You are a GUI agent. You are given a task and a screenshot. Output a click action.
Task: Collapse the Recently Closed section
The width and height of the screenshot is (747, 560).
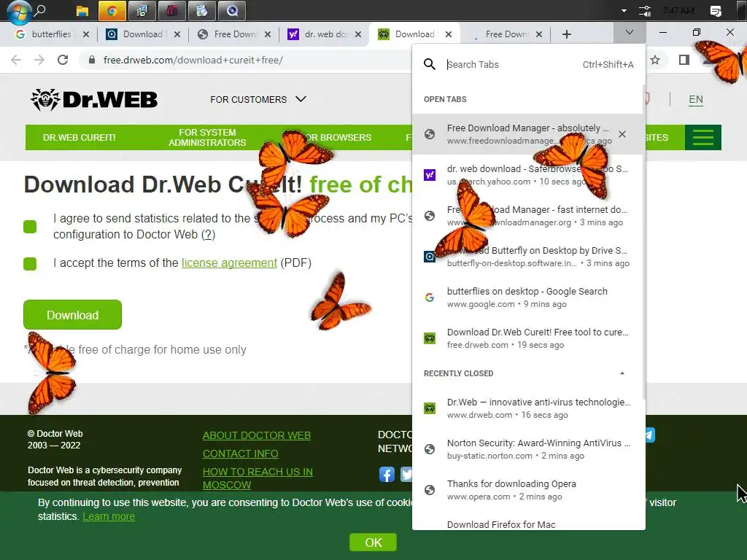(x=622, y=373)
